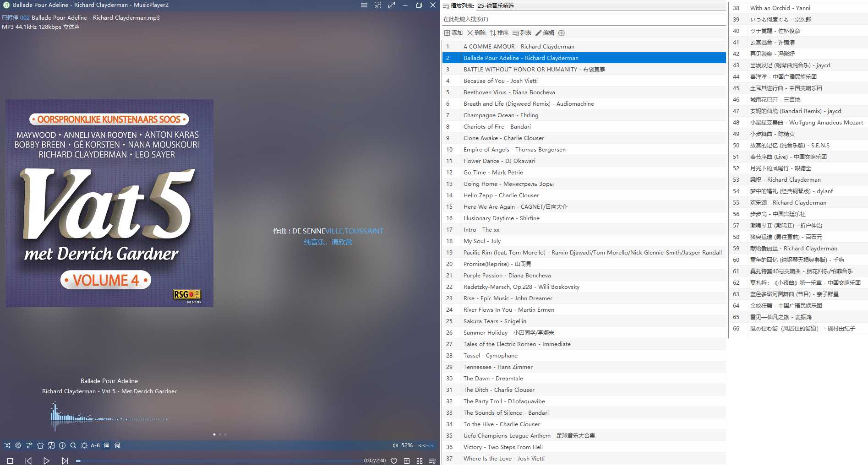This screenshot has width=868, height=466.
Task: Open settings gear in bottom toolbar
Action: [18, 445]
